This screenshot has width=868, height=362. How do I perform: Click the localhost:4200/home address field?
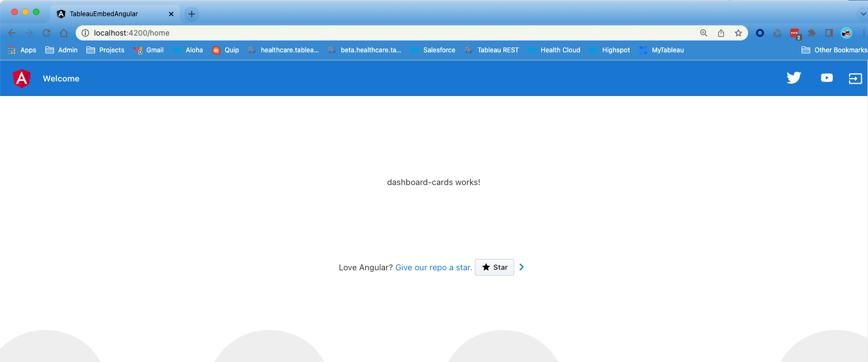(x=378, y=33)
